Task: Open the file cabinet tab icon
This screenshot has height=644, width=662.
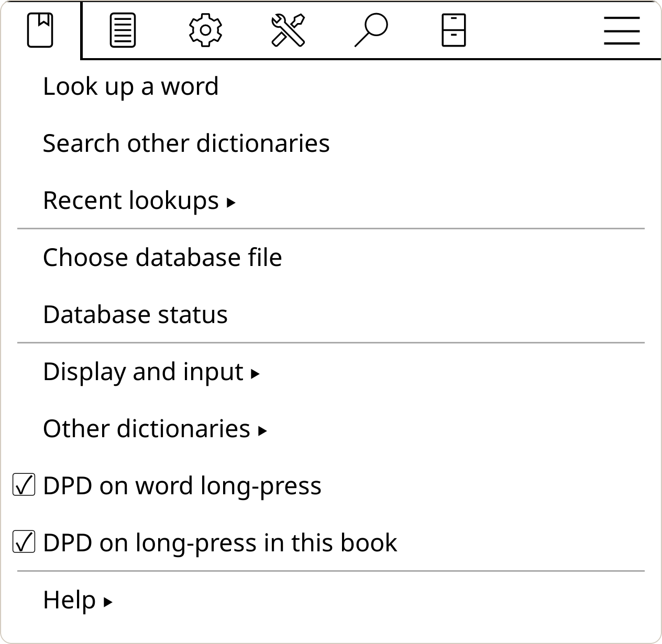Action: point(454,30)
